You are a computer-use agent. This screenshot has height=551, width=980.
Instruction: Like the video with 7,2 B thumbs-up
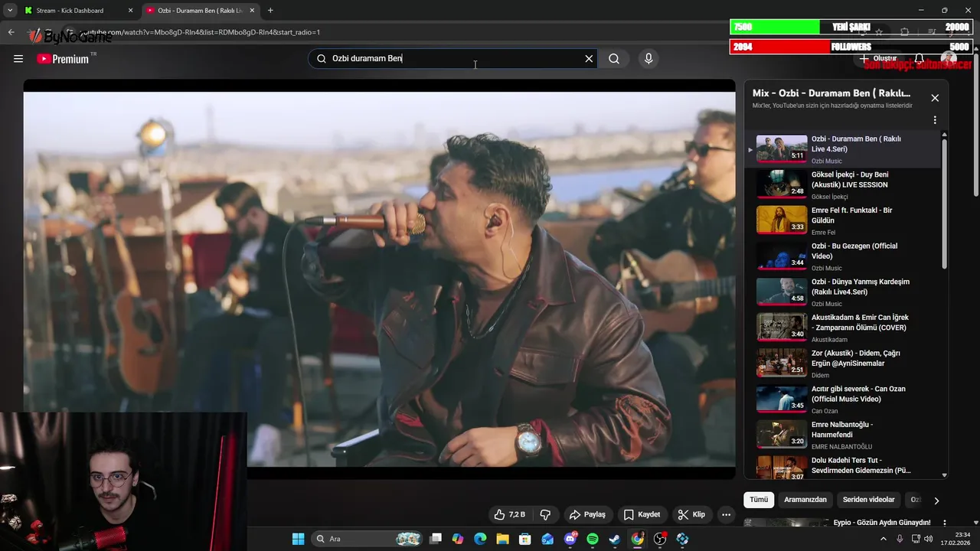tap(511, 514)
